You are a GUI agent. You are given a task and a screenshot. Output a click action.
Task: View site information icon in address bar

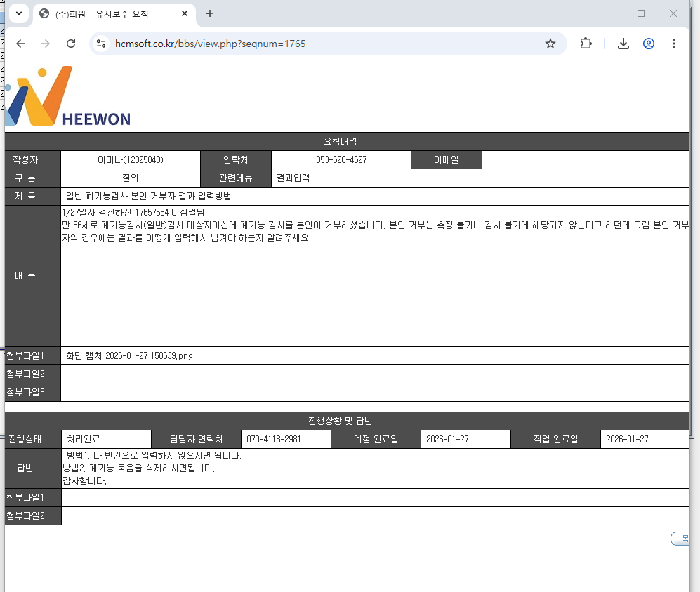(x=101, y=44)
